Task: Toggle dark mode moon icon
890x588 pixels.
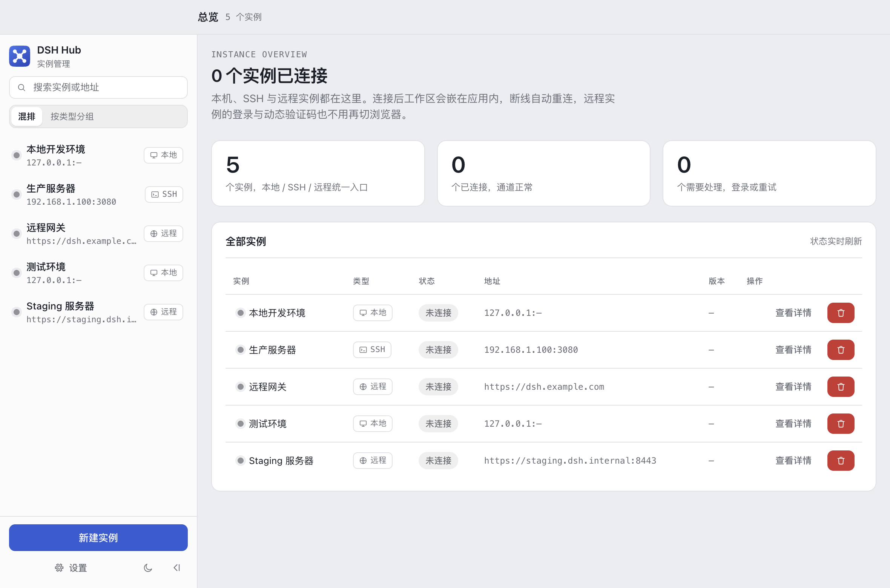Action: [x=148, y=568]
